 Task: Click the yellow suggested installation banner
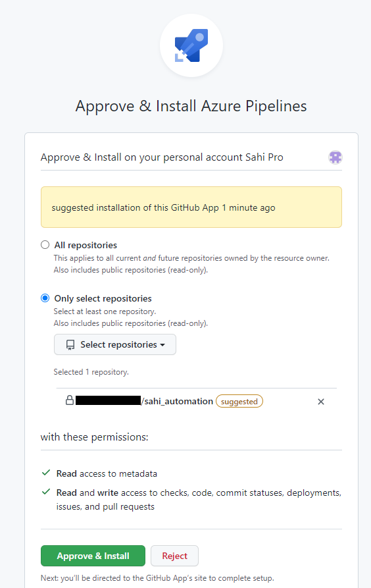point(191,207)
